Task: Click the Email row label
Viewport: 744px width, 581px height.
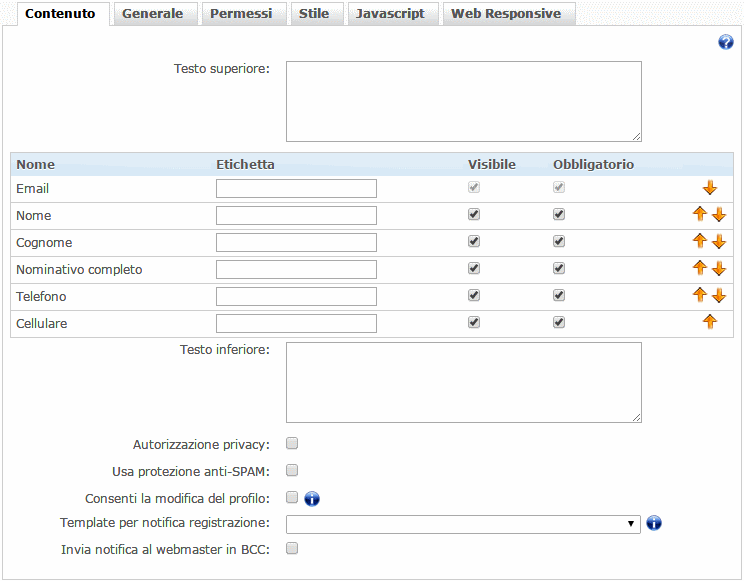Action: [33, 188]
